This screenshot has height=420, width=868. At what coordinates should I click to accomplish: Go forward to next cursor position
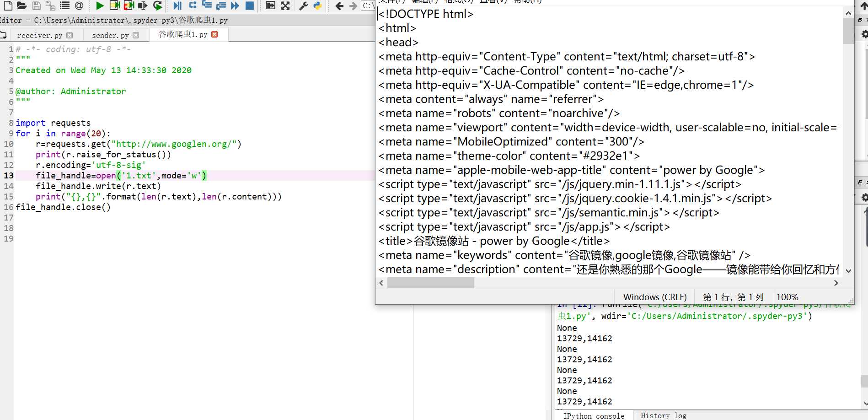353,5
